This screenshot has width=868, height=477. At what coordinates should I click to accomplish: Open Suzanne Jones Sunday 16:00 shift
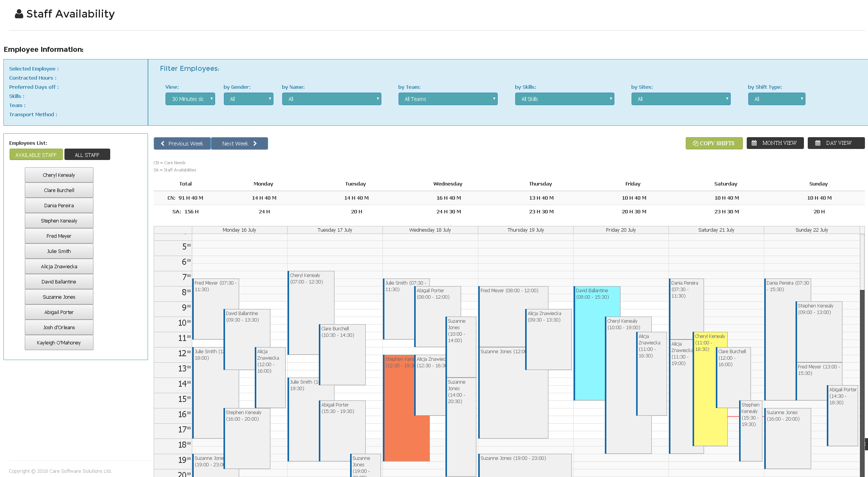click(x=788, y=438)
